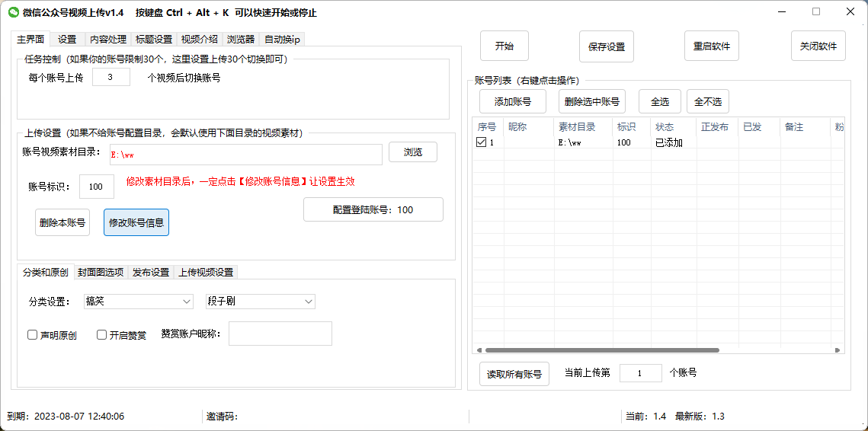Click the account list scroll left arrow
The image size is (868, 431).
click(x=479, y=350)
